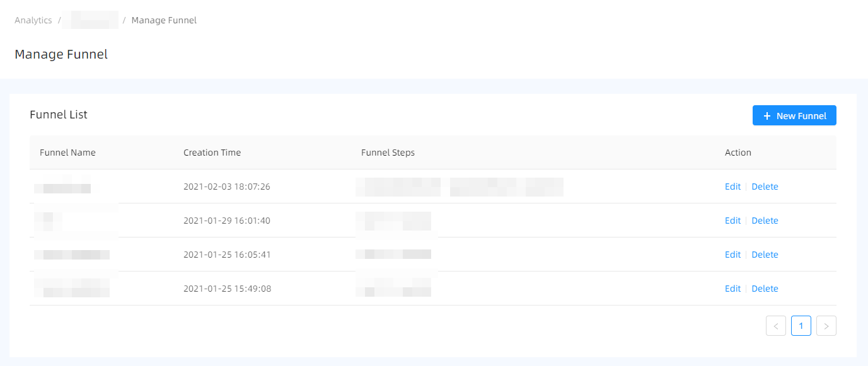Delete the funnel created 2021-02-03
This screenshot has height=366, width=868.
tap(765, 186)
